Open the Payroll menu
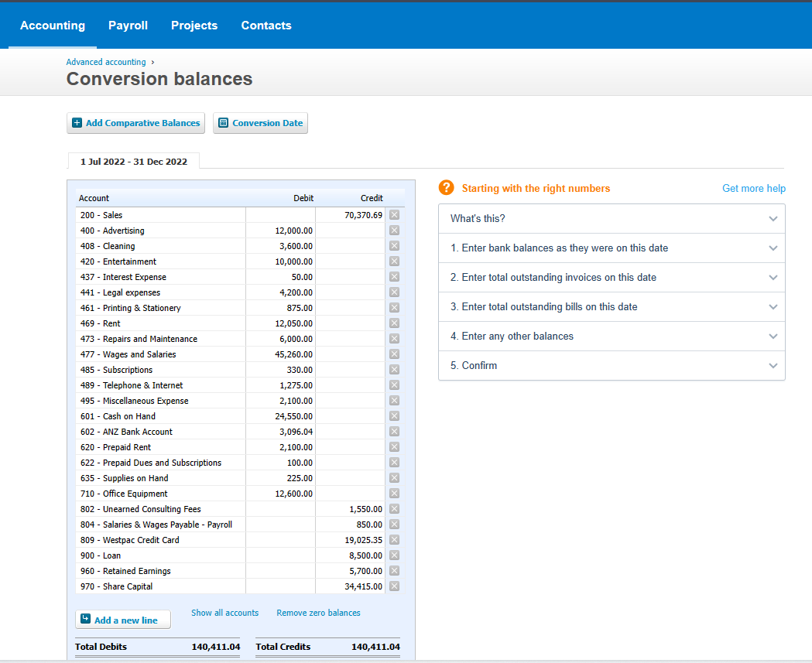The height and width of the screenshot is (663, 812). 128,26
